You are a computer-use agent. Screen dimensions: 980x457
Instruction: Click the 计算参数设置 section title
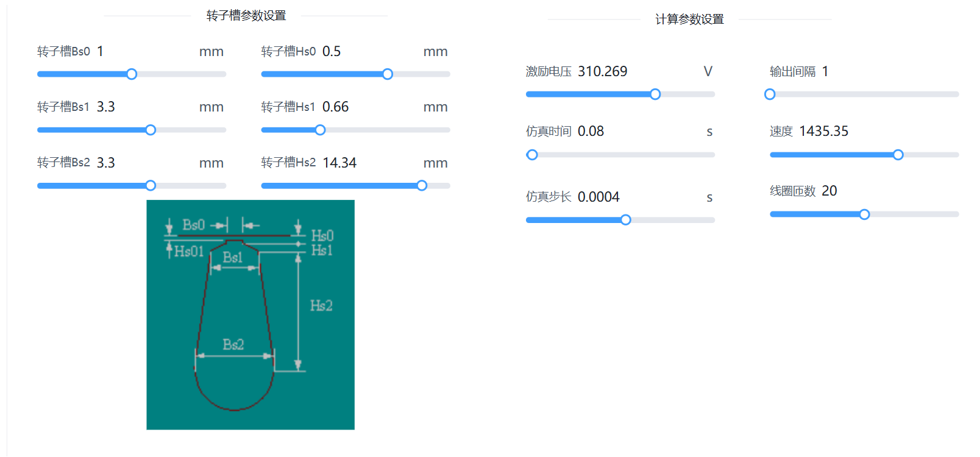[x=689, y=19]
